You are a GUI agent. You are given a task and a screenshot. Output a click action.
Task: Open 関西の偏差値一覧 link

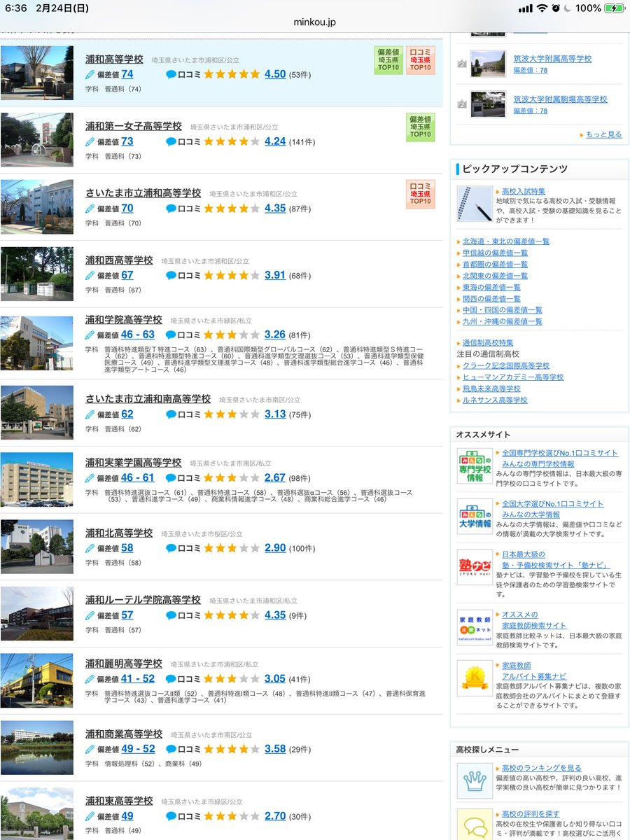(491, 298)
